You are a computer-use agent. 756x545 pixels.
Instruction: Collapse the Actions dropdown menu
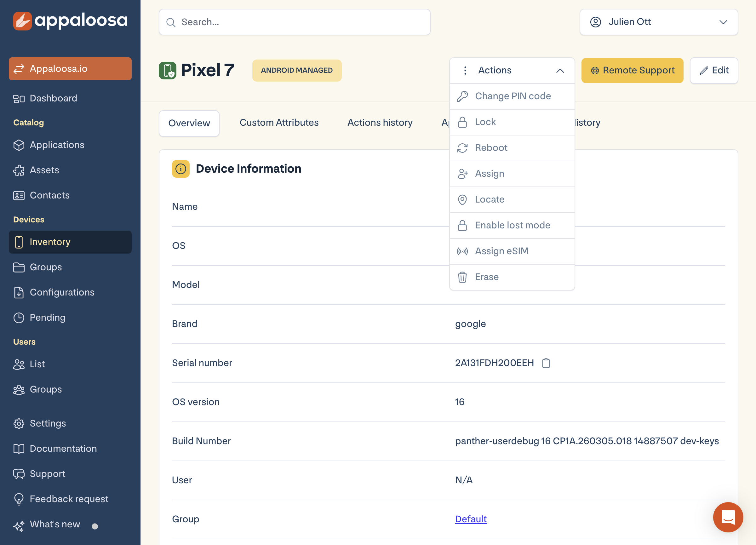tap(512, 70)
